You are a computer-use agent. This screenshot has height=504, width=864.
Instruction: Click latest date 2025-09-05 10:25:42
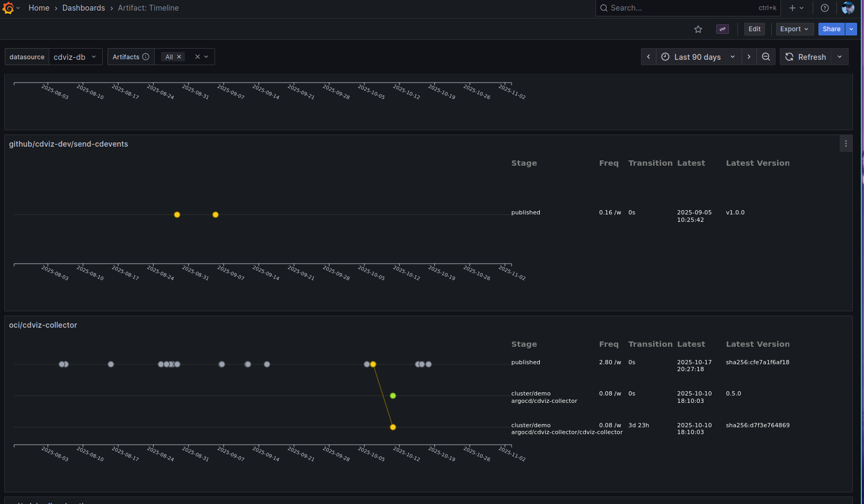(x=694, y=216)
